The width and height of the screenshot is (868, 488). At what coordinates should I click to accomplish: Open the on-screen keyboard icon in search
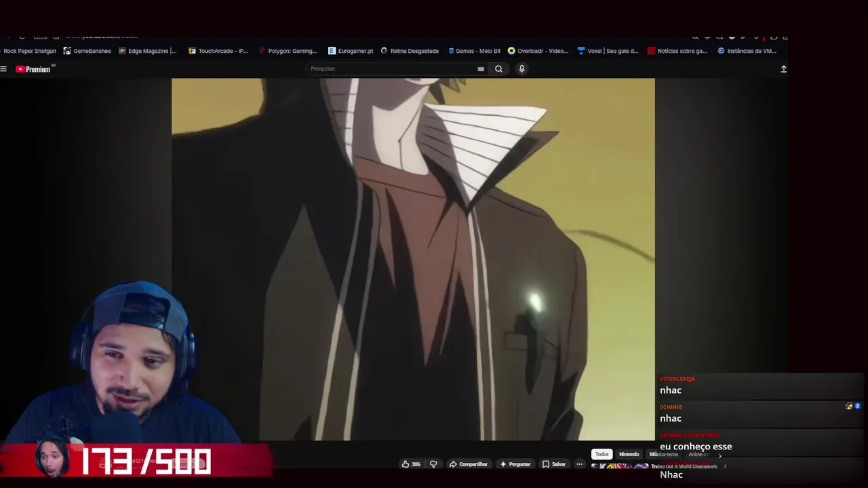[x=481, y=68]
